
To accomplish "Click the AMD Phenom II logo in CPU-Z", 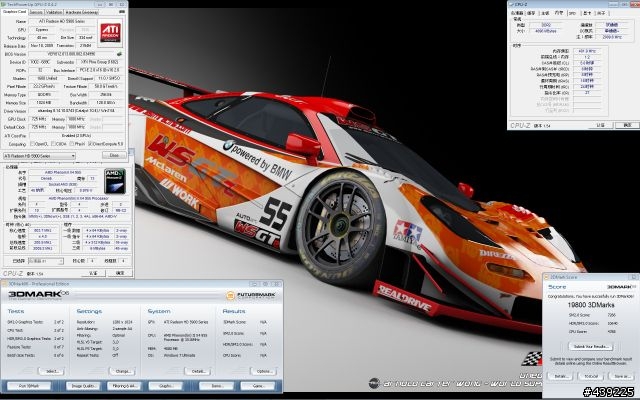I will coord(115,181).
